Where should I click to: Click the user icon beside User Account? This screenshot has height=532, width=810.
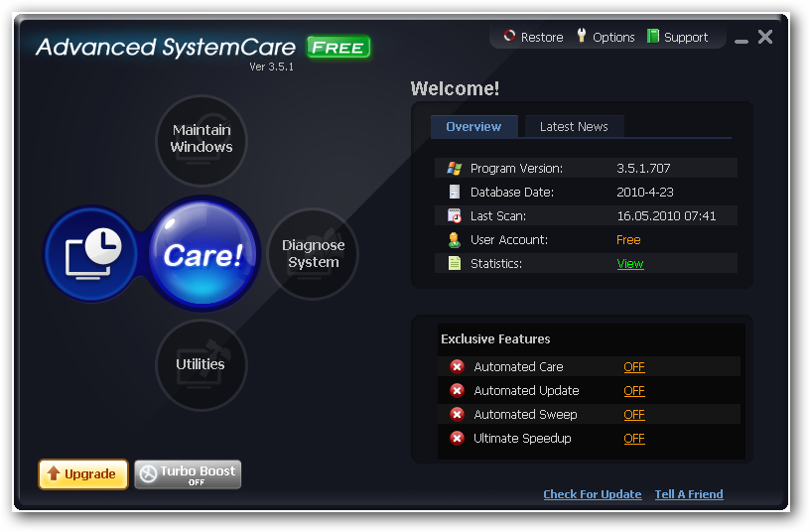coord(454,239)
